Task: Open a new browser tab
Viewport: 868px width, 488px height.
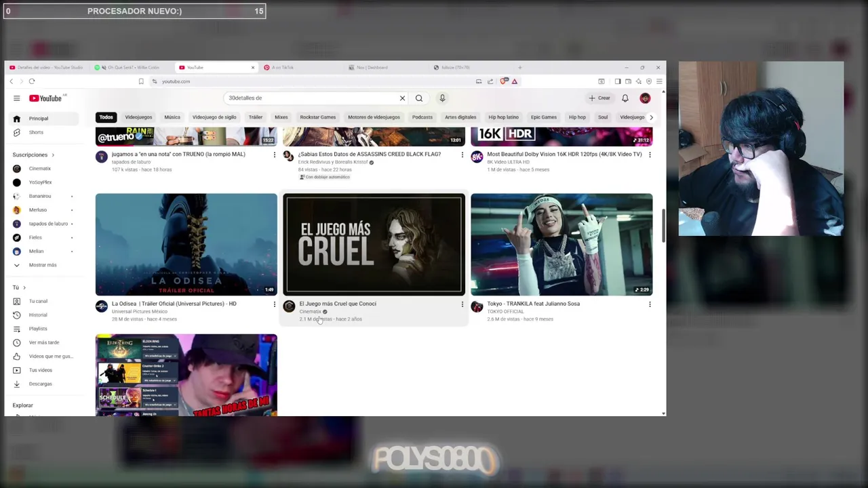Action: tap(520, 68)
